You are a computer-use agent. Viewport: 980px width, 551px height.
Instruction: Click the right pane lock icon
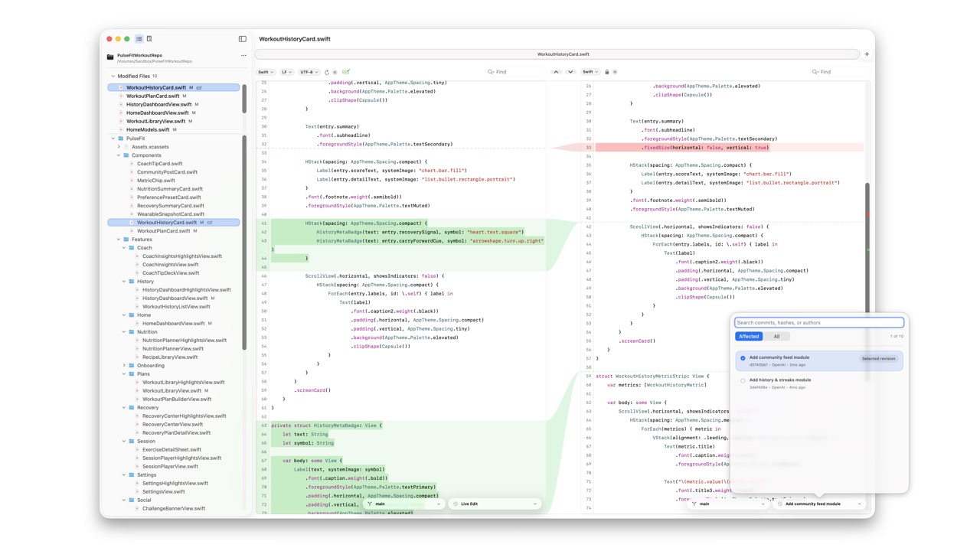pyautogui.click(x=607, y=72)
